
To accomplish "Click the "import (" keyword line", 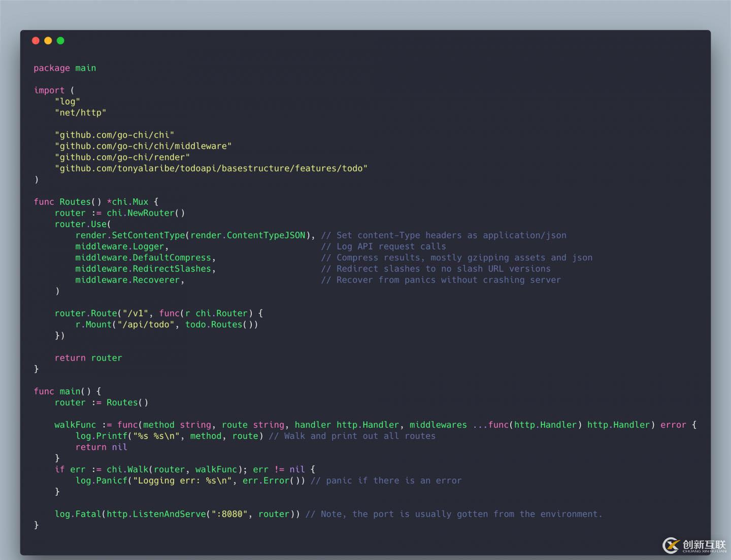I will coord(54,90).
